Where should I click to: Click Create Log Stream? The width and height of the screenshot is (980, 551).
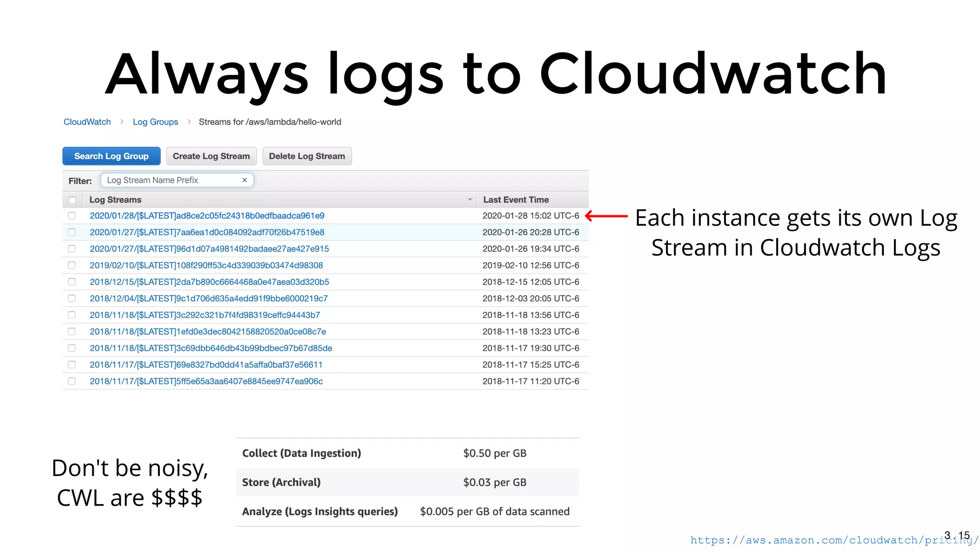211,156
